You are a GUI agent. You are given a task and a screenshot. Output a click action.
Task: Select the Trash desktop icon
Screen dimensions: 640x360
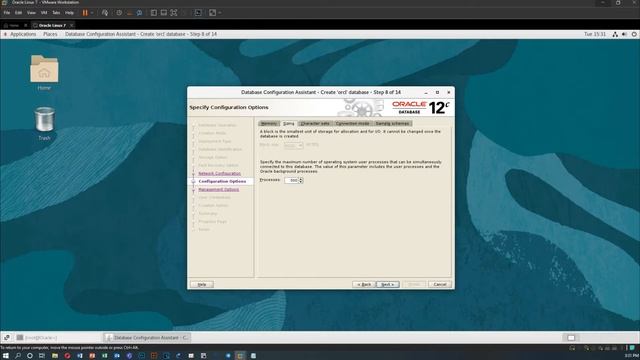44,124
